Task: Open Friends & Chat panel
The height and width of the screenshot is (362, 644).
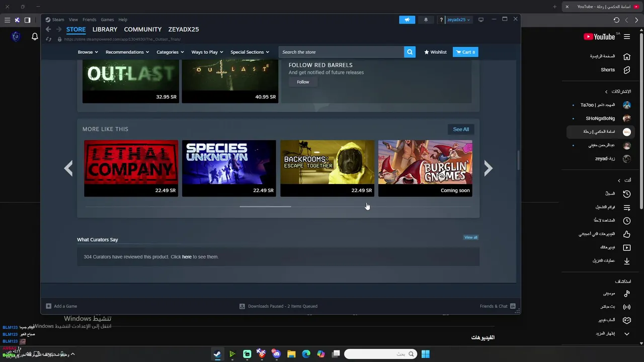Action: (x=498, y=306)
